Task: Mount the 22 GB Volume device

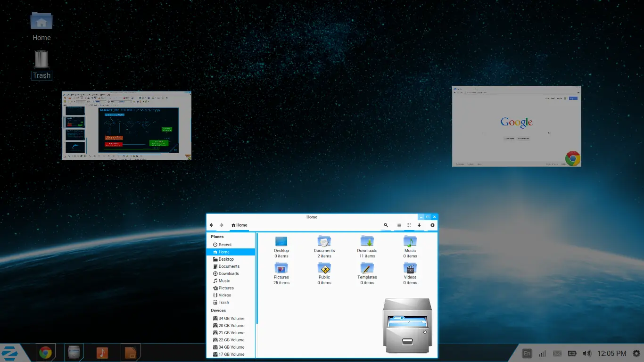Action: coord(231,340)
